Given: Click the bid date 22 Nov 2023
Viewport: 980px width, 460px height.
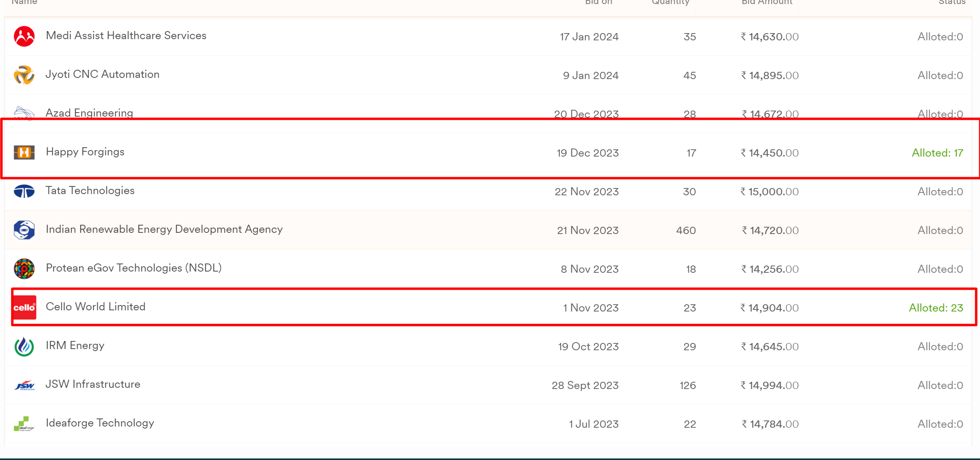Looking at the screenshot, I should [587, 192].
